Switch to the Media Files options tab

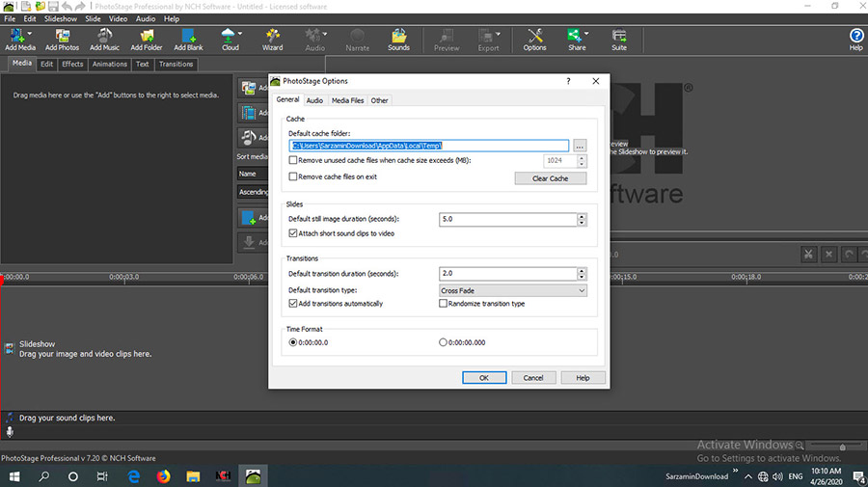click(347, 100)
